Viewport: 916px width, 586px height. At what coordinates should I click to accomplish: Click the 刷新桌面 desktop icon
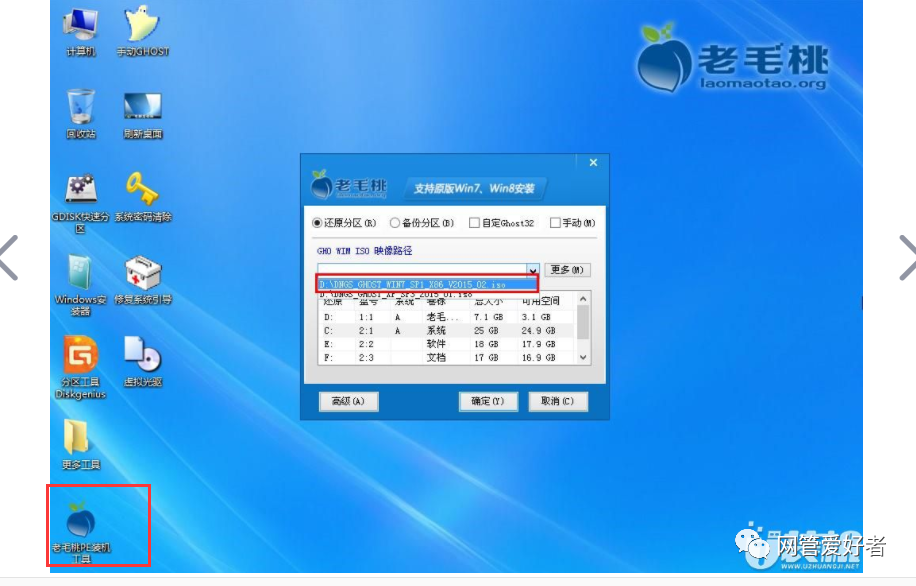(143, 115)
